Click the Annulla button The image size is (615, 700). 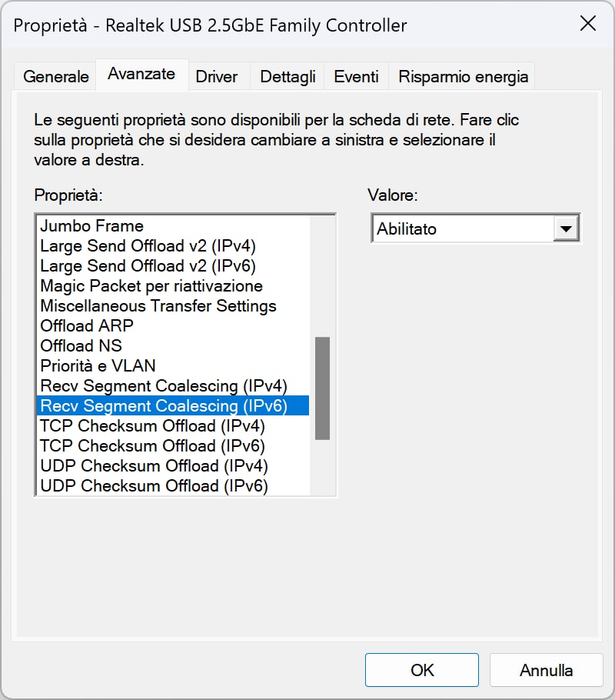pos(547,670)
